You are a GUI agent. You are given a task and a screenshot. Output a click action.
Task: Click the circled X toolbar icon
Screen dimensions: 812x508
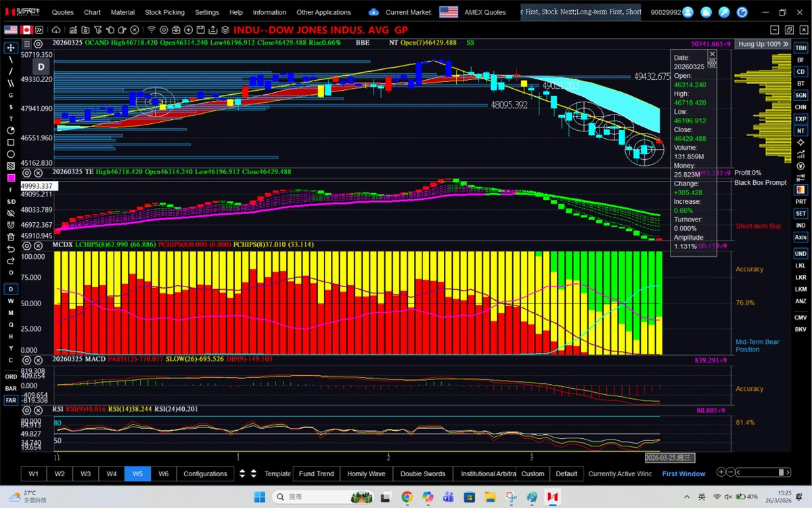135,30
